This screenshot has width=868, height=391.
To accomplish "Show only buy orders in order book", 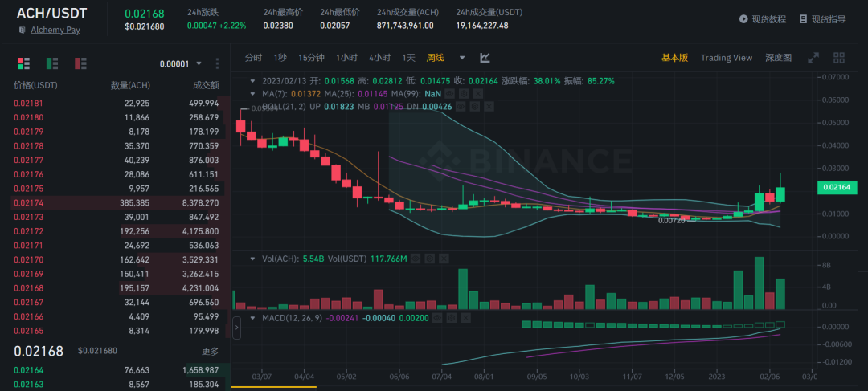I will point(52,63).
